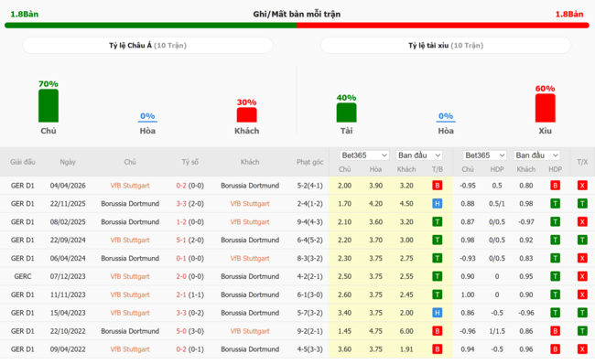The height and width of the screenshot is (364, 595).
Task: Open first Ban đầu odds dropdown
Action: pos(419,155)
